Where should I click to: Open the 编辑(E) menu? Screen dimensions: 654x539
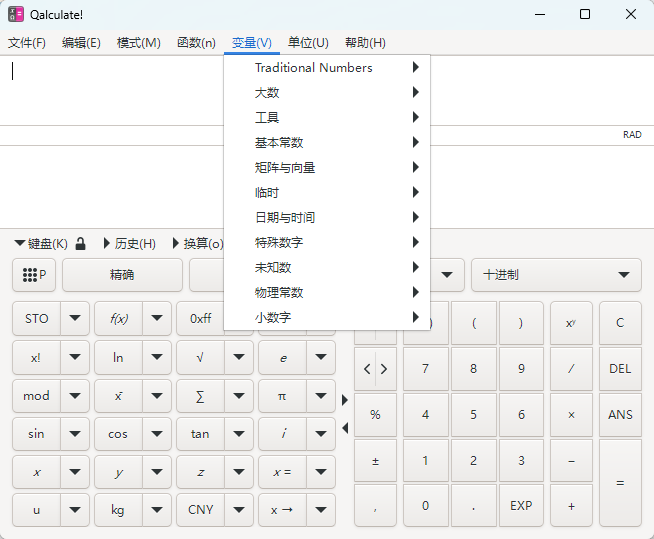click(81, 43)
